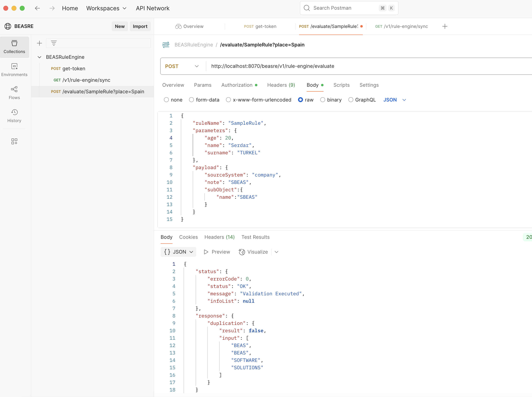
Task: Open the Headers (9) request tab
Action: click(x=281, y=85)
